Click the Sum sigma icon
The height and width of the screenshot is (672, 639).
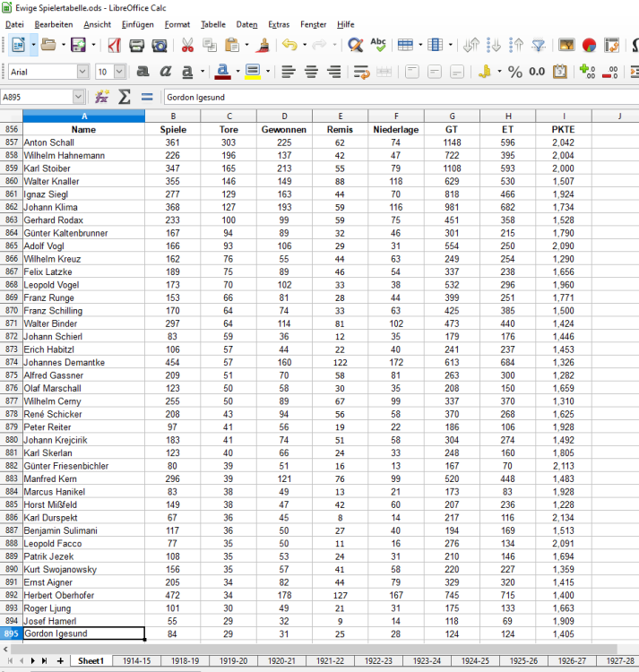tap(125, 97)
